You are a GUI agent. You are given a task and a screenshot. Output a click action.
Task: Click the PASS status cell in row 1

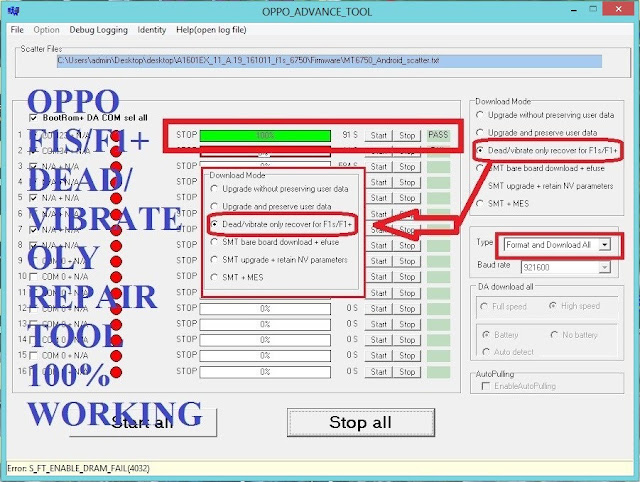tap(438, 135)
